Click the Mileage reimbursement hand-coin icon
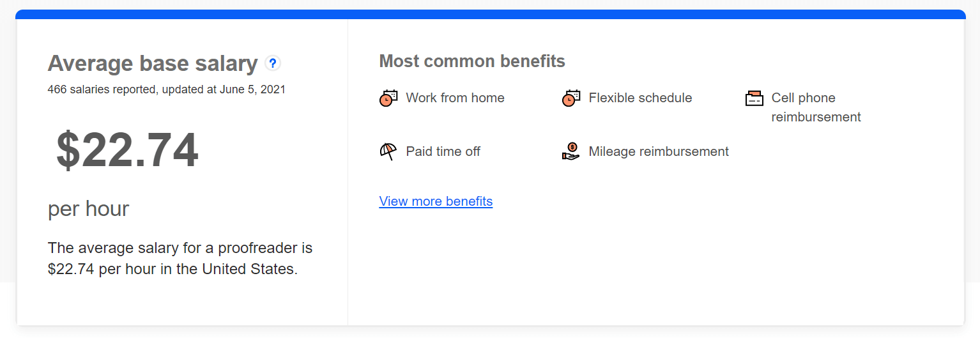980x338 pixels. pos(570,151)
